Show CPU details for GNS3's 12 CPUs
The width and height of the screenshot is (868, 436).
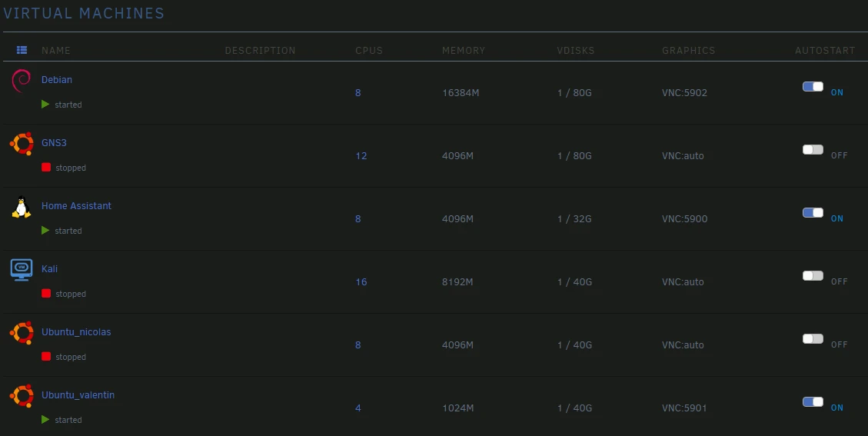click(361, 156)
